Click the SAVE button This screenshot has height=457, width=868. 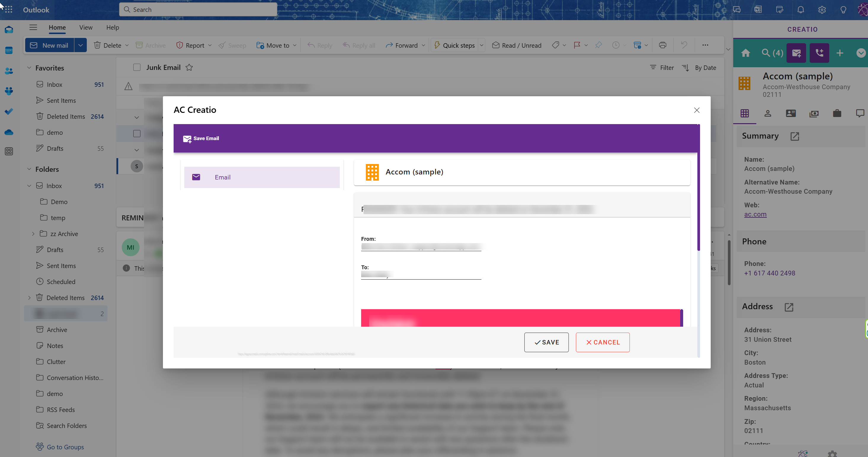point(546,342)
